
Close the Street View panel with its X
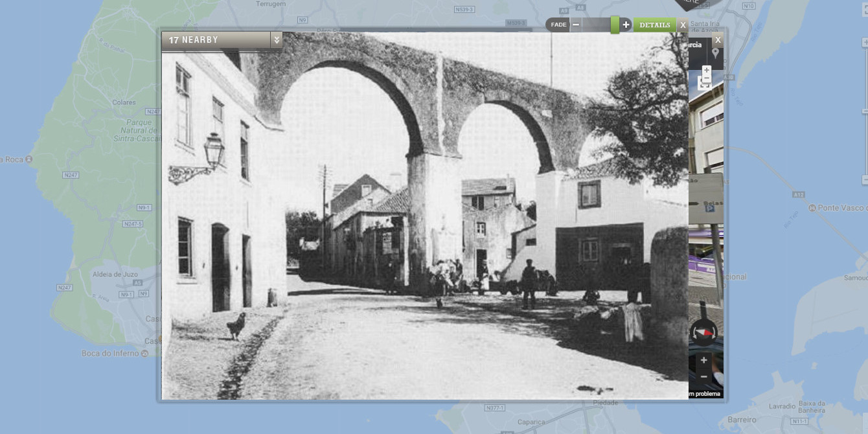tap(717, 40)
